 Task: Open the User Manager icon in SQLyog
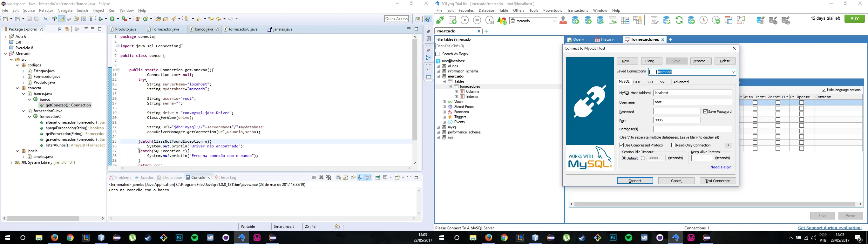coord(563,21)
